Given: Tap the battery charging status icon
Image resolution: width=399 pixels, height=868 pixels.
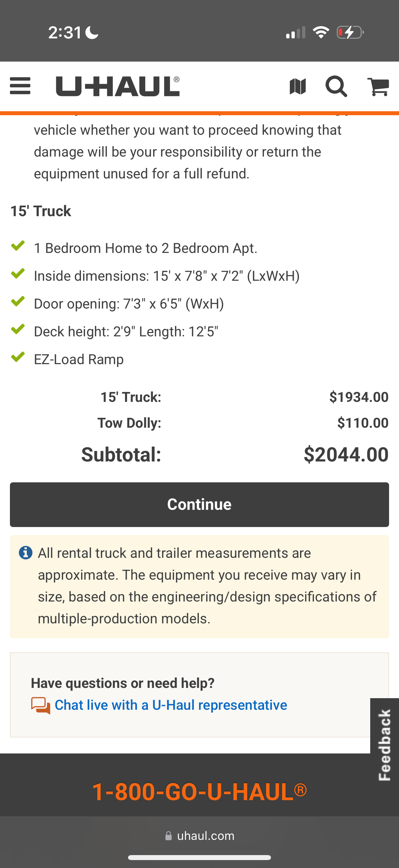Looking at the screenshot, I should coord(350,33).
